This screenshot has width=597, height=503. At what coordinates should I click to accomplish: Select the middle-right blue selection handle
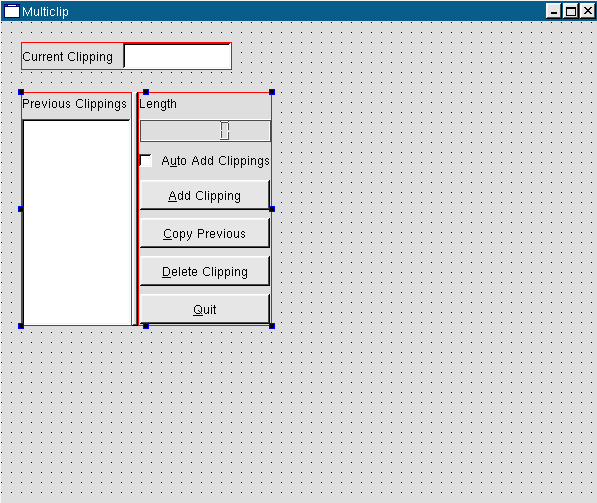pyautogui.click(x=272, y=209)
